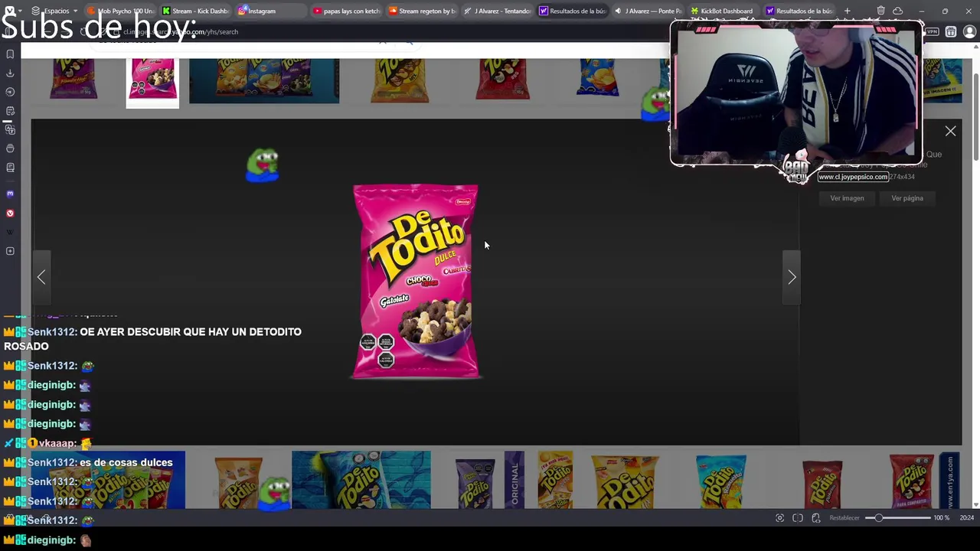
Task: Open the Mastodon web panel
Action: click(x=10, y=194)
